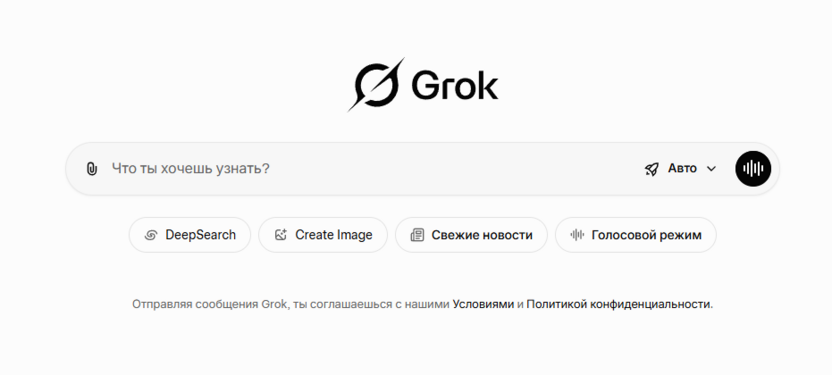Click the paperclip attach file icon
Screen dimensions: 832x375
click(x=92, y=169)
